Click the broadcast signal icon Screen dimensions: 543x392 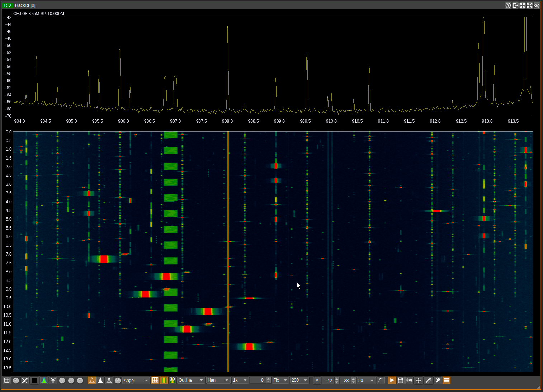coord(409,380)
